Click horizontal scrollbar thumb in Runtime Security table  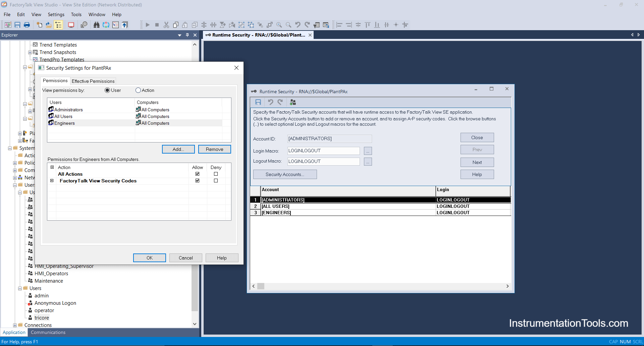pos(261,286)
